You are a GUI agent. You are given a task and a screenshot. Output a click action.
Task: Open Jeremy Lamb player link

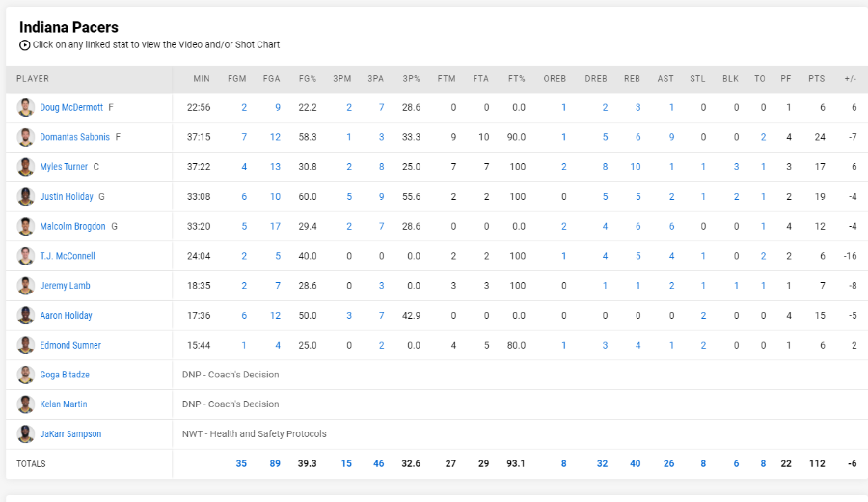[x=65, y=286]
